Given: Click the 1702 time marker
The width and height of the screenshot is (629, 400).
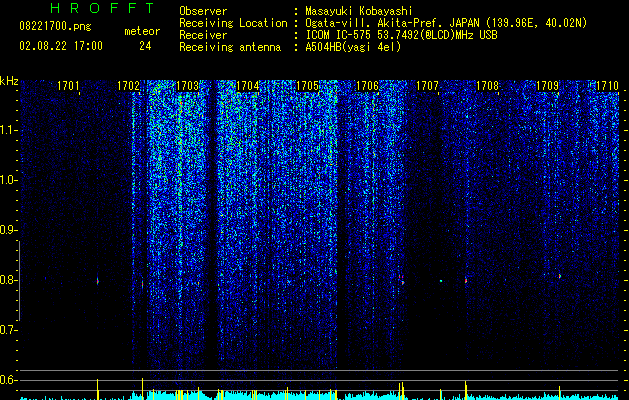Looking at the screenshot, I should point(128,86).
